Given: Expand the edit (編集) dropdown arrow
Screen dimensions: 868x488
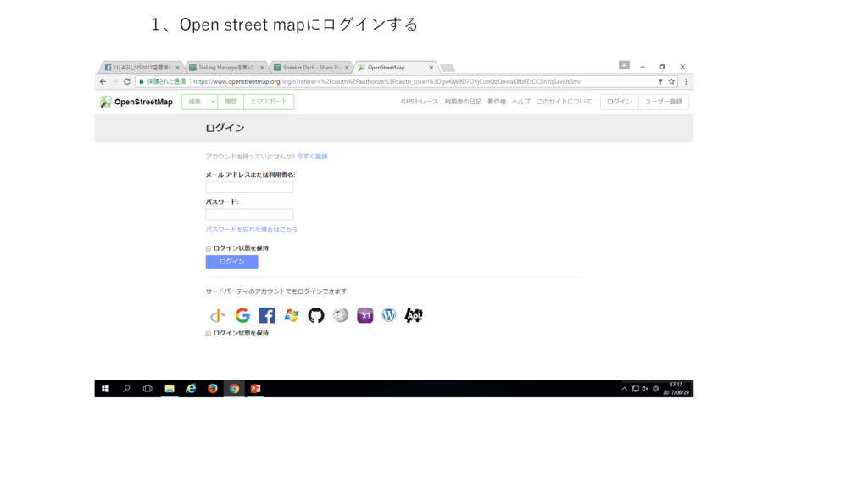Looking at the screenshot, I should point(213,102).
